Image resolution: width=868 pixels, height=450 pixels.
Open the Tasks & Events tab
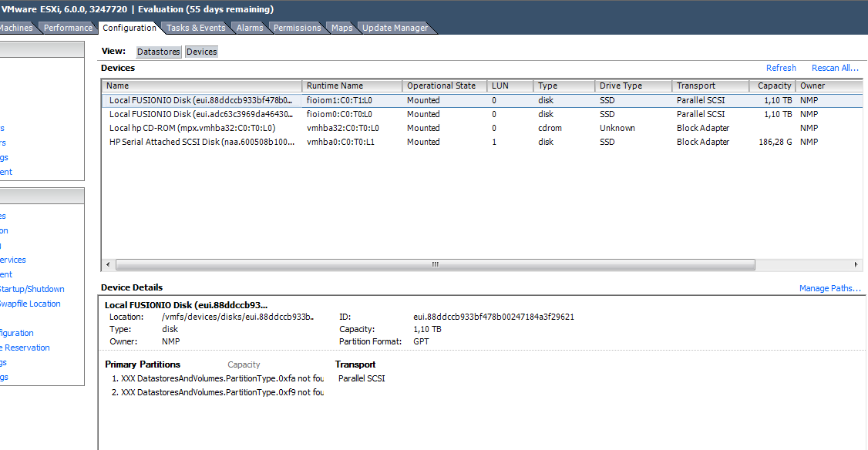[195, 28]
